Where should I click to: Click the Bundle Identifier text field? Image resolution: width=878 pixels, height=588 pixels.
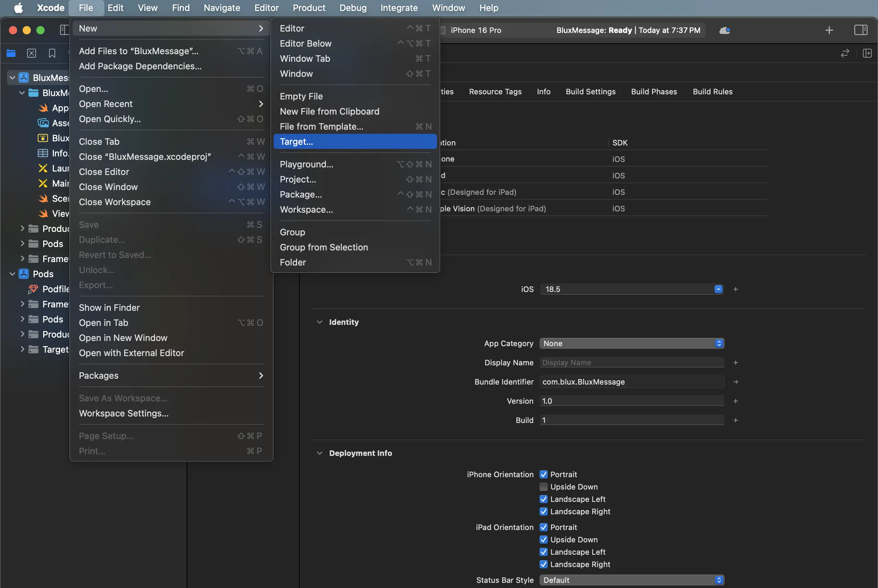632,382
